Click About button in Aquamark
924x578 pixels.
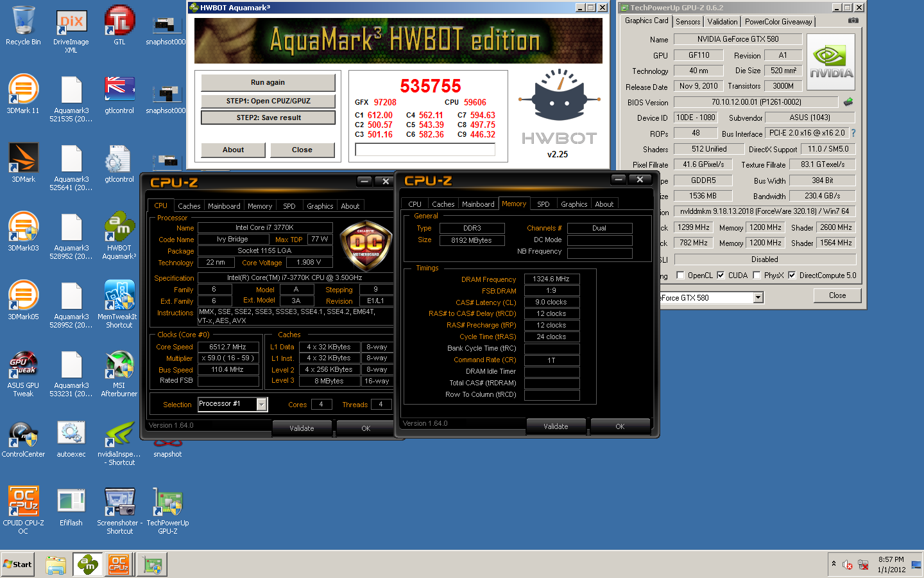pyautogui.click(x=233, y=150)
